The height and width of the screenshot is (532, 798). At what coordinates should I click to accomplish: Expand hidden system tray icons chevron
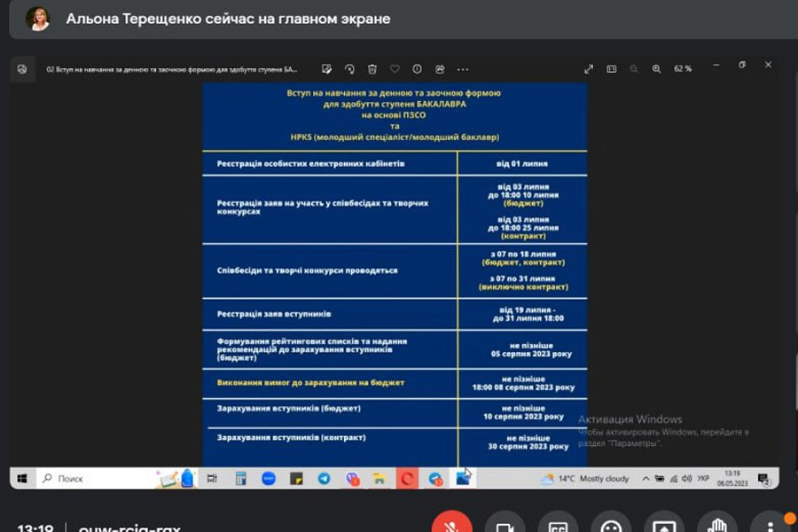tap(645, 479)
